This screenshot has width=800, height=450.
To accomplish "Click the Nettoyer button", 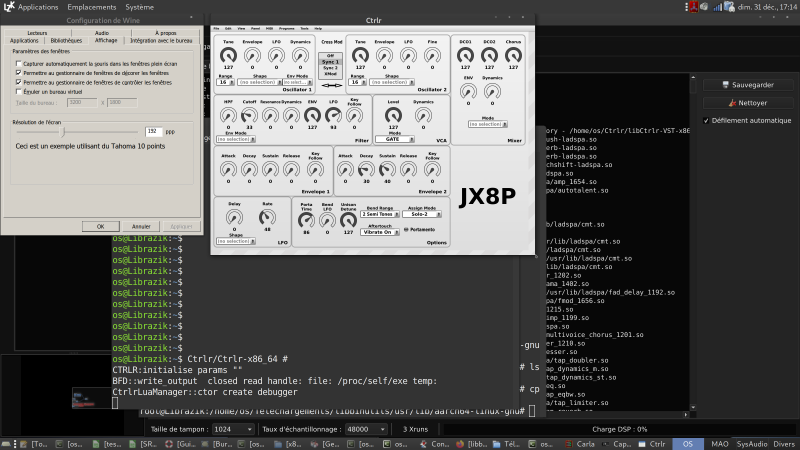I will pyautogui.click(x=748, y=103).
